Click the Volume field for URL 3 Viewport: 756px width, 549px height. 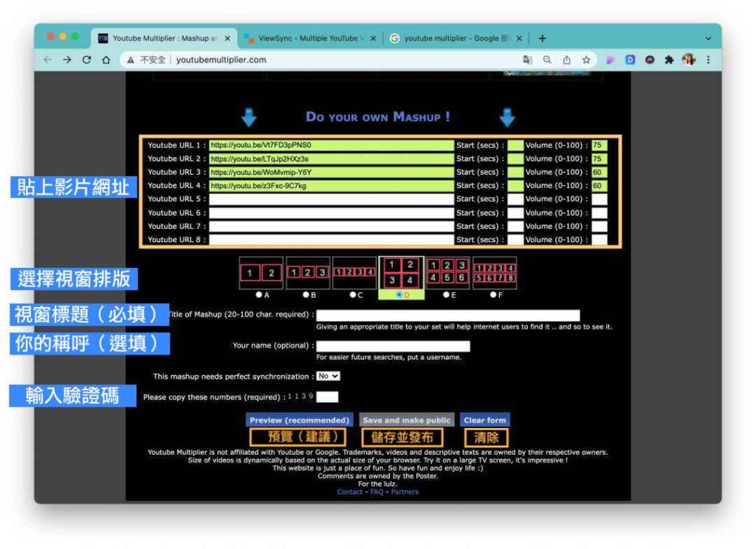[599, 172]
